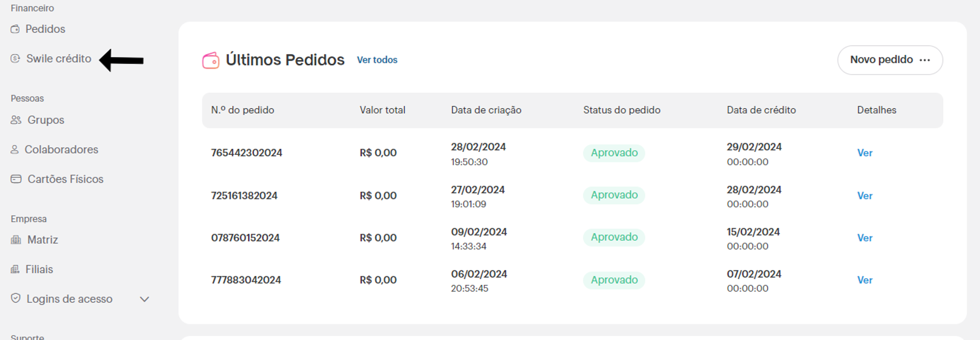Click the pink wallet icon beside Últimos Pedidos
980x340 pixels.
pos(211,60)
